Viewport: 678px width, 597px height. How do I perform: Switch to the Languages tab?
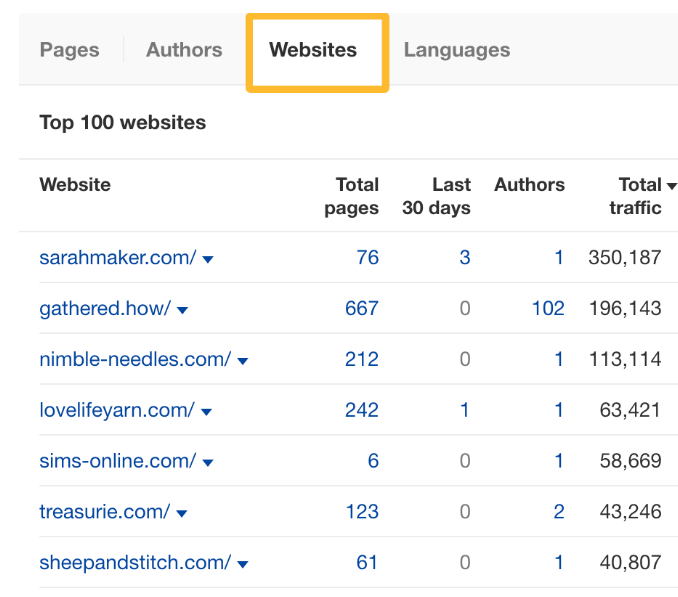(456, 50)
